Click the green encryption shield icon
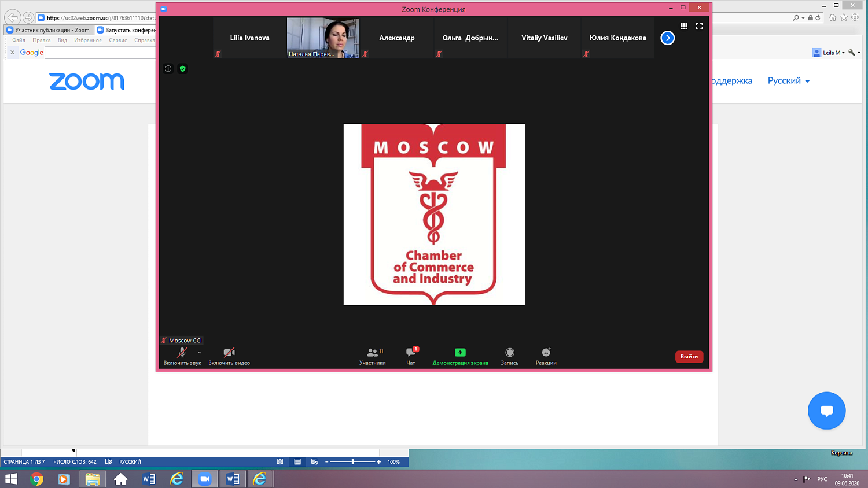This screenshot has height=488, width=868. point(182,69)
